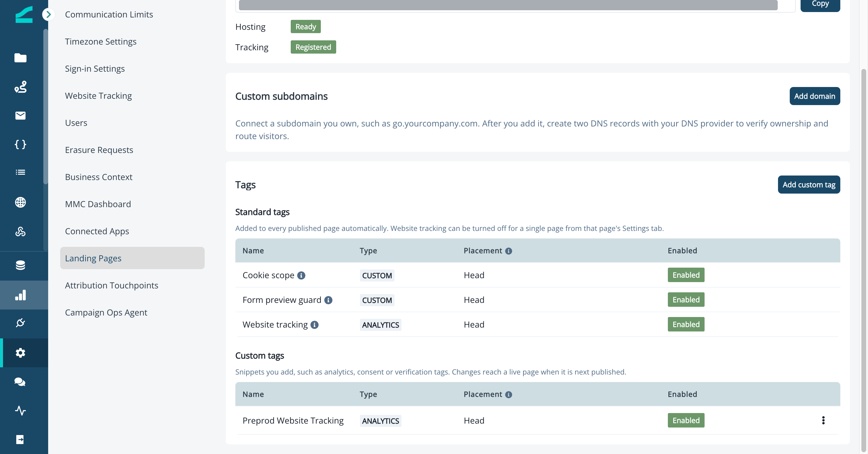
Task: Click the logout icon at sidebar bottom
Action: pyautogui.click(x=20, y=439)
